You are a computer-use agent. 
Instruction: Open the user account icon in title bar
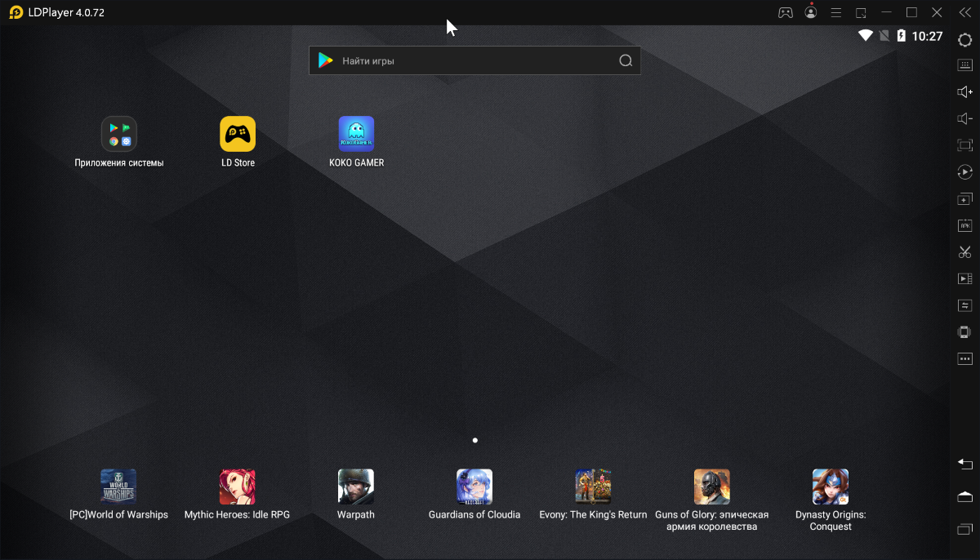click(810, 12)
